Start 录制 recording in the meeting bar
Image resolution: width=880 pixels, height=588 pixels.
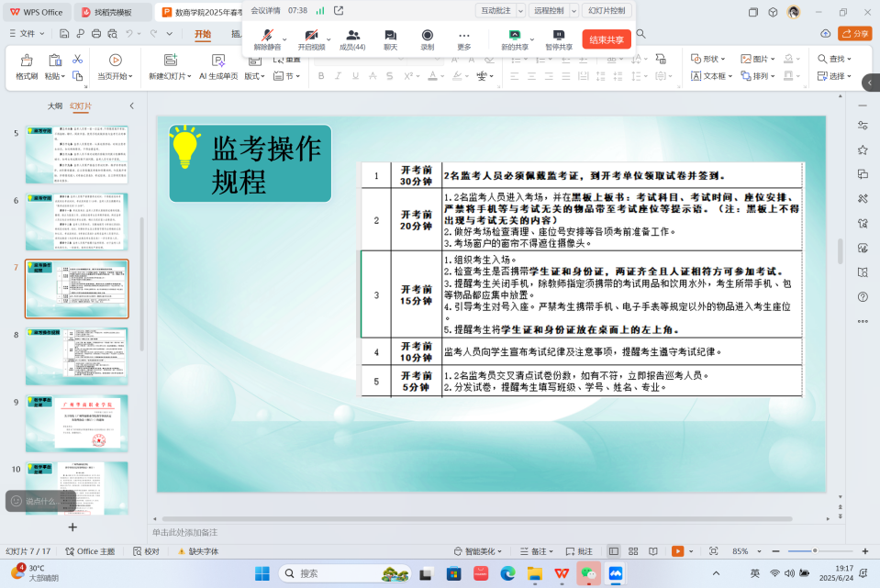427,35
